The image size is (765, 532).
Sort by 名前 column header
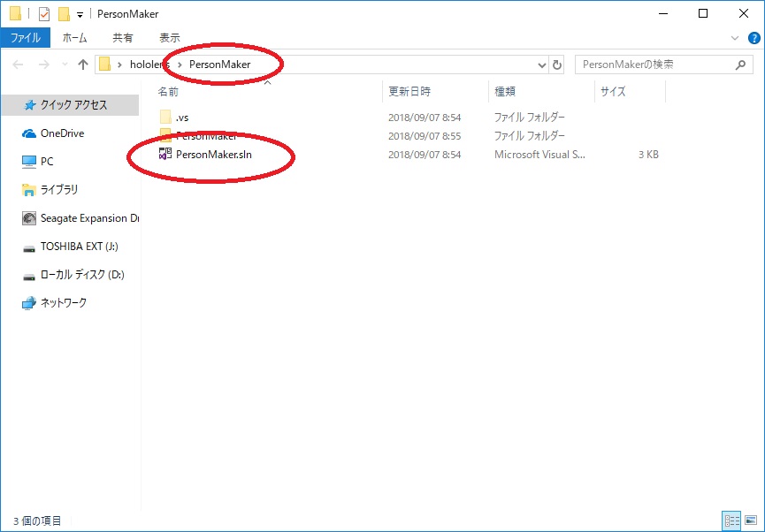pos(168,91)
